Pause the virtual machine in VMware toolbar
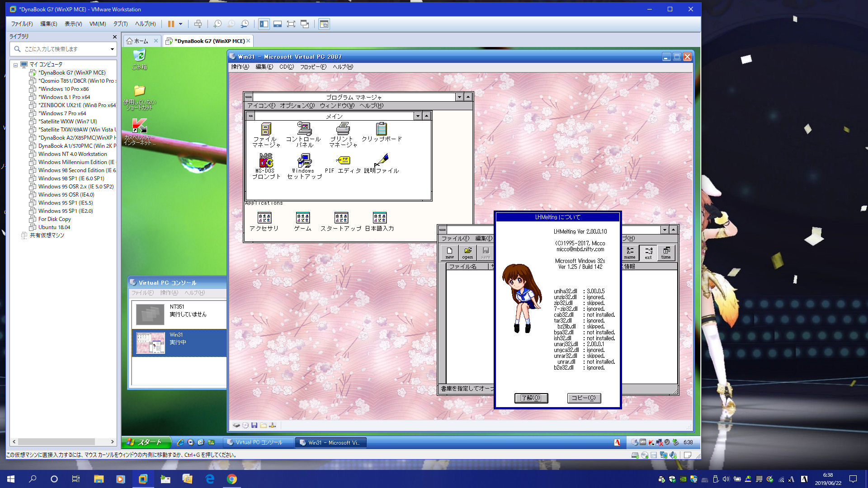 [171, 24]
